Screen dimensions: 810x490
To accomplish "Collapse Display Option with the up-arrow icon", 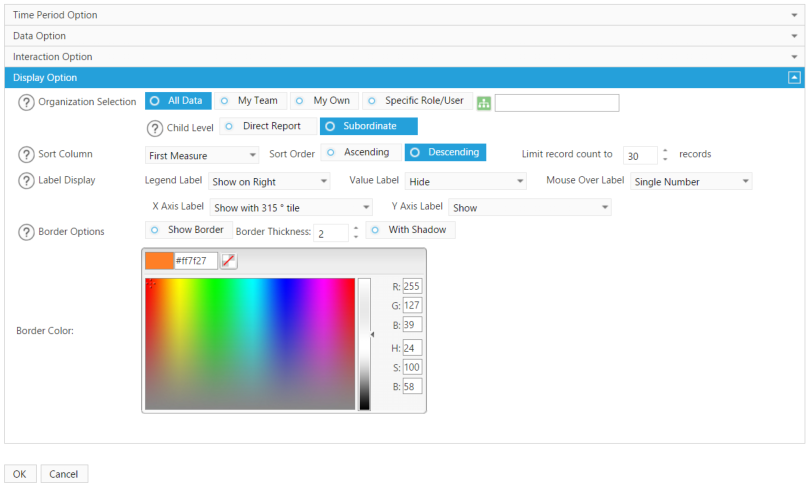I will tap(794, 77).
